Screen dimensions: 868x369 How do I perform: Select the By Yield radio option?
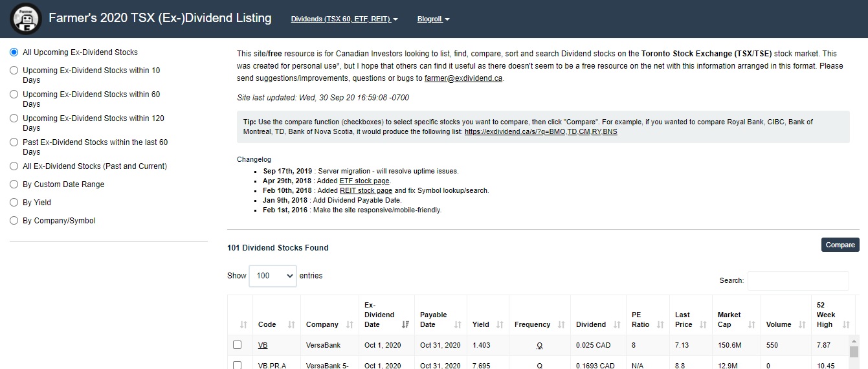coord(14,203)
